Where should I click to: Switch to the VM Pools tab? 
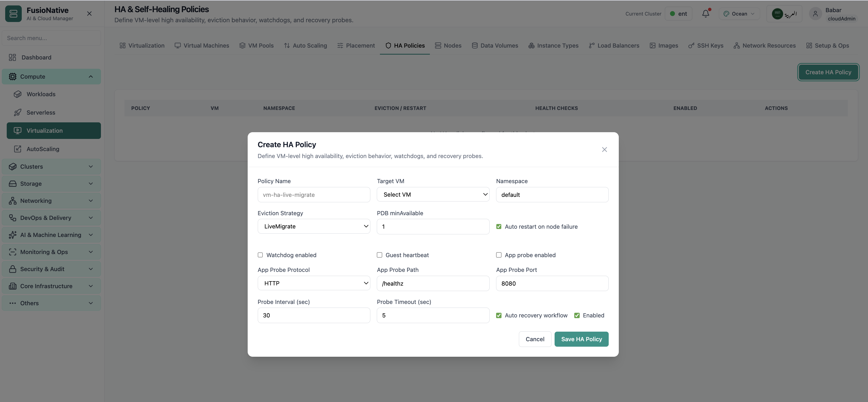pos(256,46)
